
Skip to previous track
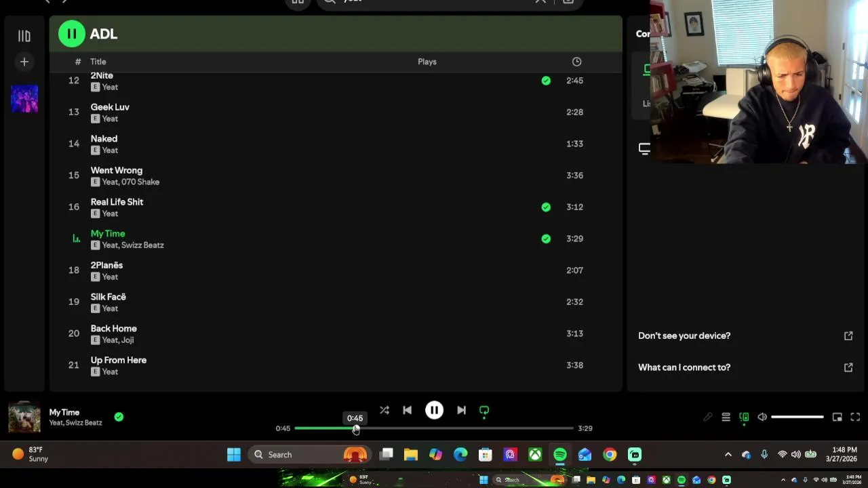pos(407,410)
